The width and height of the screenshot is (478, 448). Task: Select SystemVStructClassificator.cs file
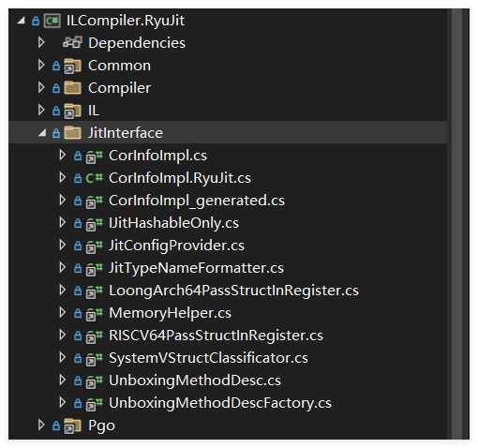[x=208, y=358]
